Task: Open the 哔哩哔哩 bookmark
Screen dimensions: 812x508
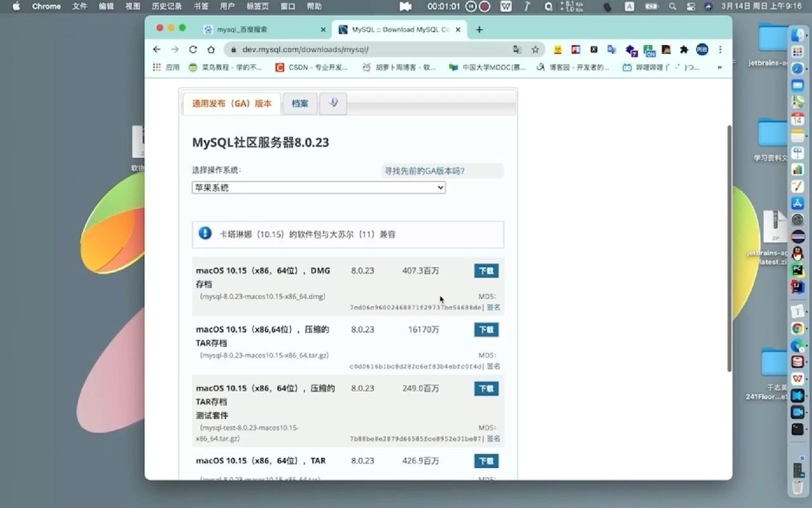Action: click(661, 67)
